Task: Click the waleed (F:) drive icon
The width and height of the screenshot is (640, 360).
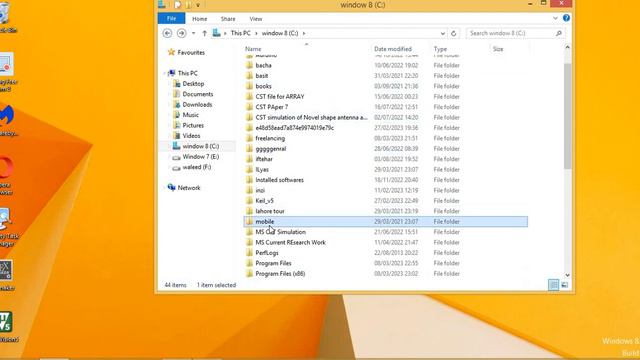Action: 176,167
